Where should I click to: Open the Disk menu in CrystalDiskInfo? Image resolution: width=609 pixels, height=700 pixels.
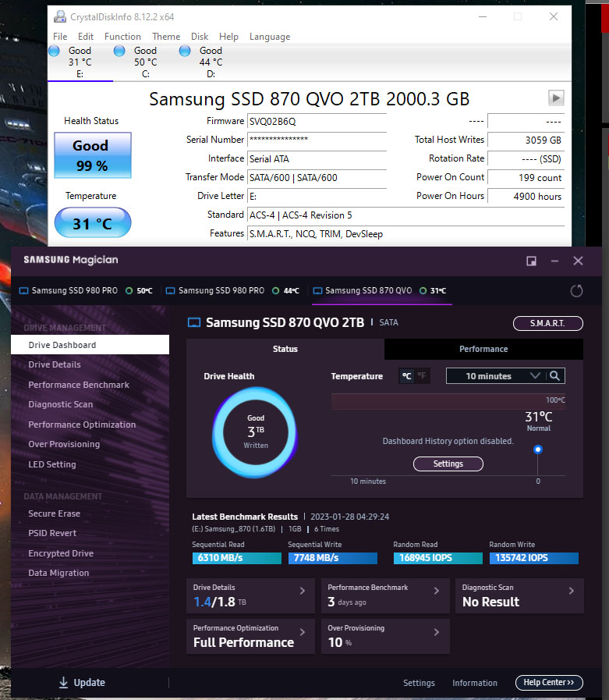point(200,37)
